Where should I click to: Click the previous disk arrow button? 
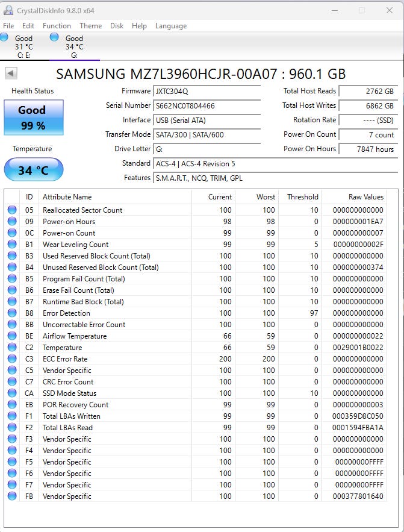(11, 74)
